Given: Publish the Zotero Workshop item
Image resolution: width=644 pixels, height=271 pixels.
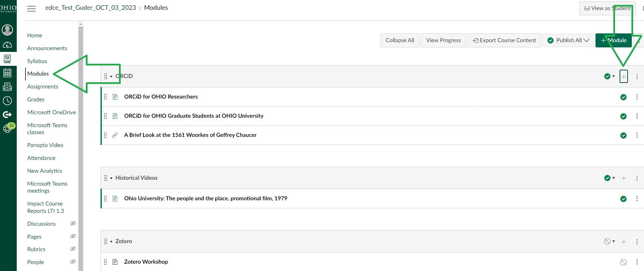Looking at the screenshot, I should pos(623,262).
